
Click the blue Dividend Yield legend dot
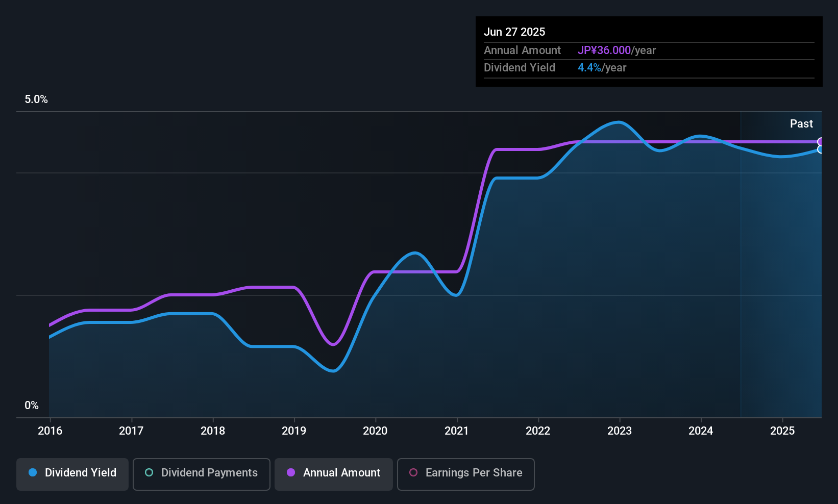[33, 472]
